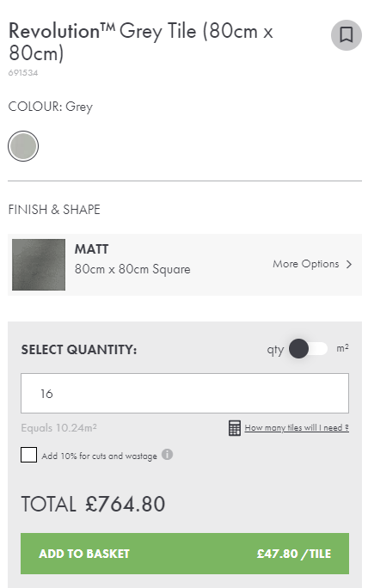The image size is (368, 588).
Task: Save product with the bookmark icon
Action: click(x=346, y=35)
